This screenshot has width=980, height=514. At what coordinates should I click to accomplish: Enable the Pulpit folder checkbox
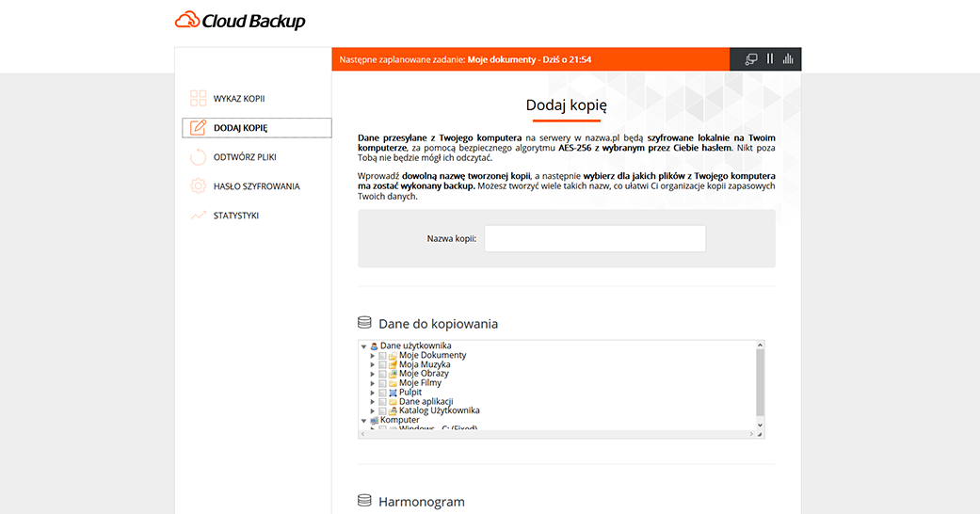383,393
